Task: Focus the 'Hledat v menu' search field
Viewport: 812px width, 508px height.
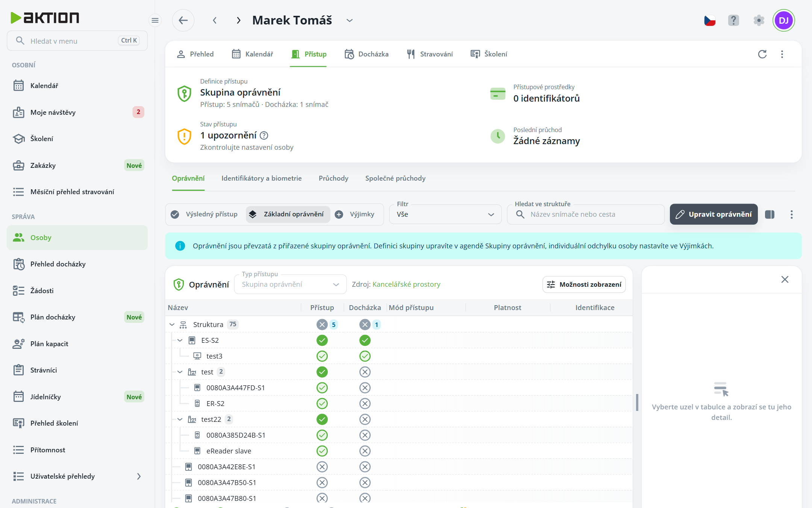Action: [77, 41]
